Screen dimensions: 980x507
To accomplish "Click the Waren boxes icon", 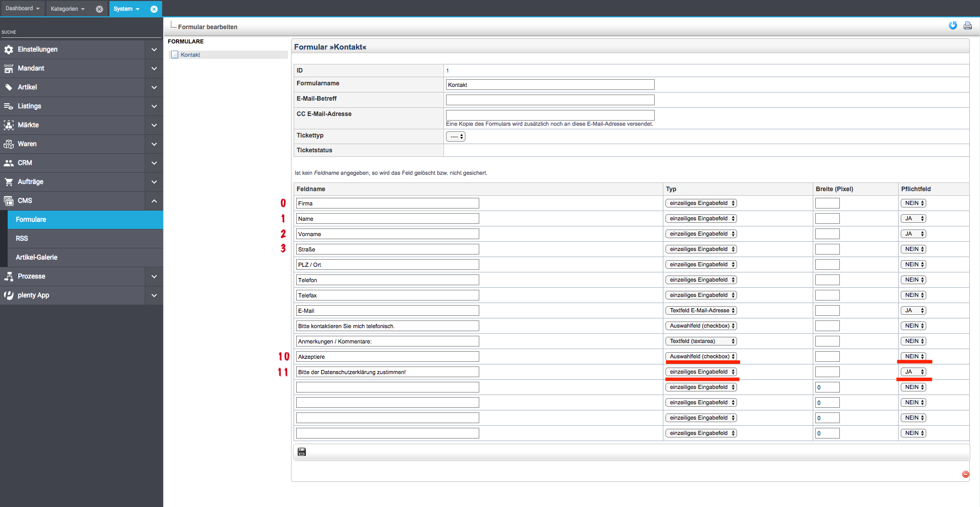I will [9, 144].
